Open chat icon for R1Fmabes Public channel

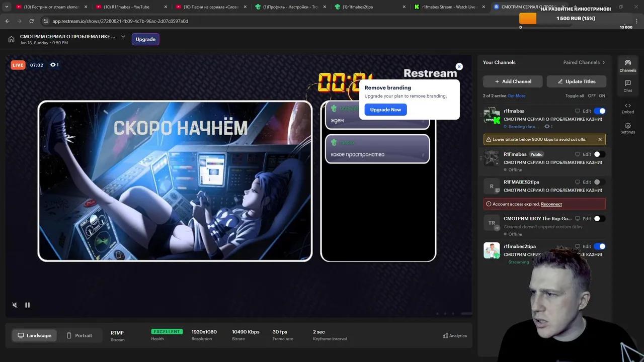tap(578, 154)
